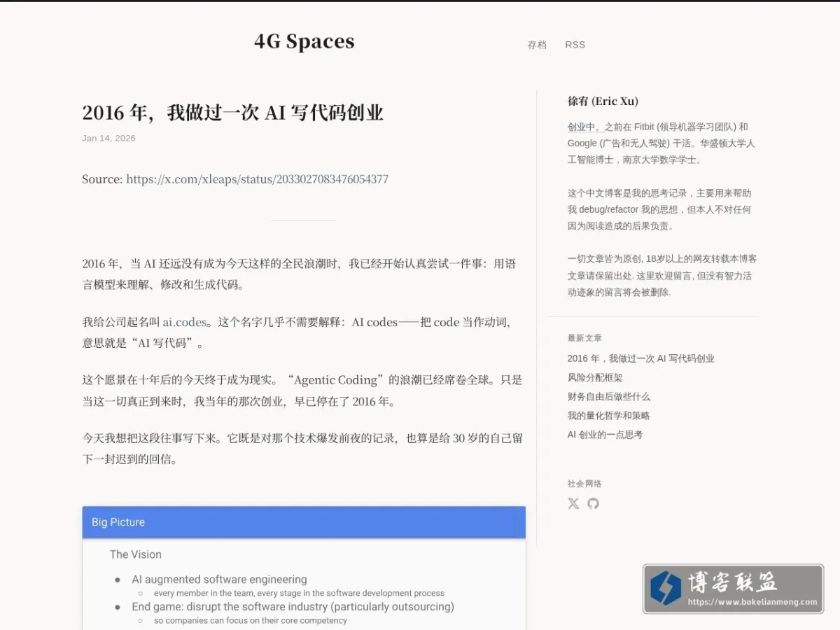Open recent post 风险分配框架
The height and width of the screenshot is (630, 840).
tap(595, 377)
